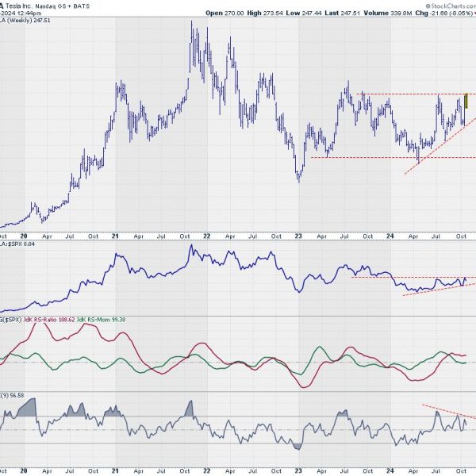The height and width of the screenshot is (476, 476).
Task: Click the 12:44pm timestamp in header
Action: (x=29, y=13)
